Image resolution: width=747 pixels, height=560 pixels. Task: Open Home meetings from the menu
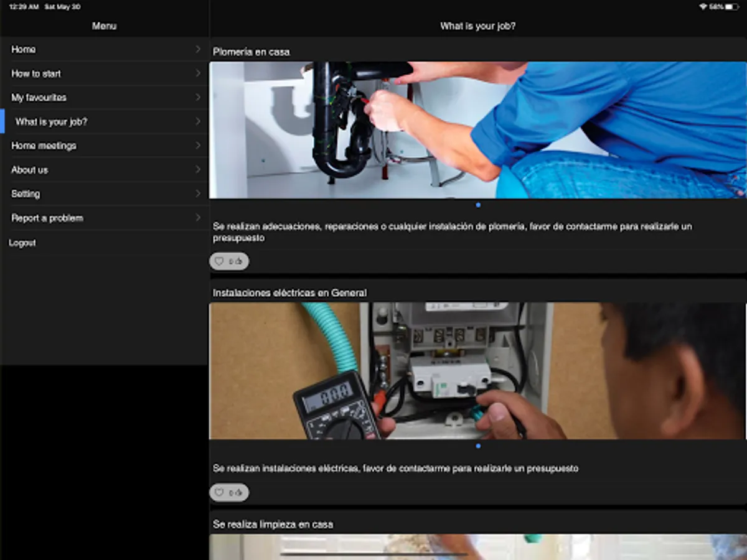[x=104, y=146]
